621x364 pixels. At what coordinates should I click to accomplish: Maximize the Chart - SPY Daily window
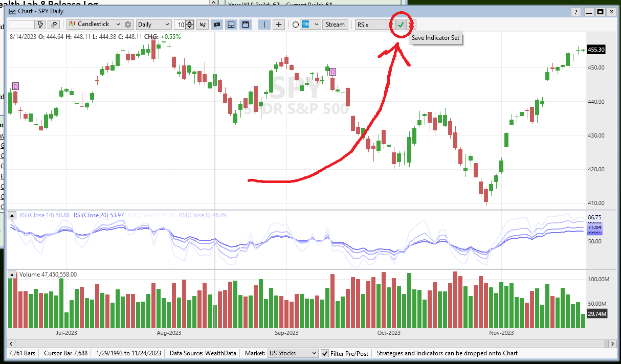pos(600,11)
